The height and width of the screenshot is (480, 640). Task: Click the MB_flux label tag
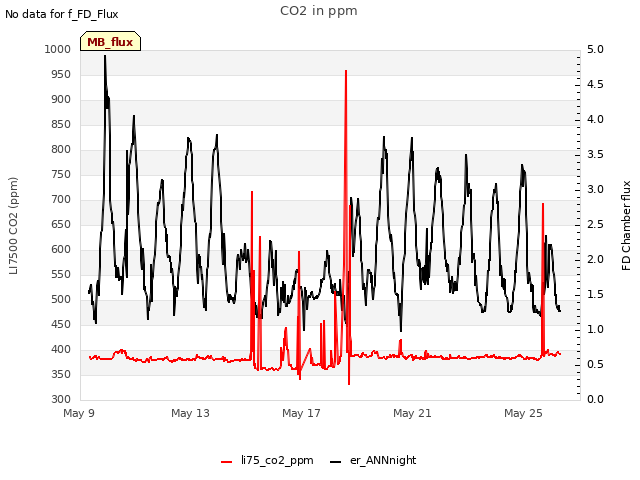[x=110, y=41]
